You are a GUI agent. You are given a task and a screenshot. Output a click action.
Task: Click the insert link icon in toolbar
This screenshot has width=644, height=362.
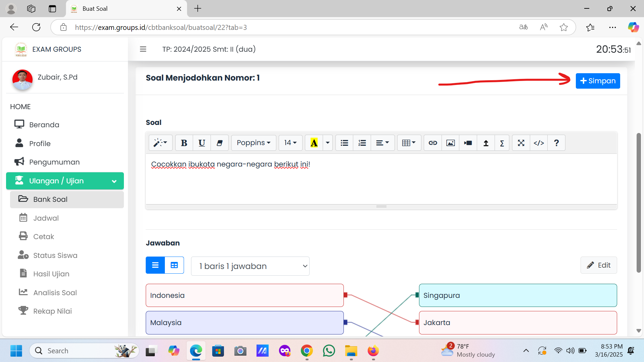tap(432, 143)
